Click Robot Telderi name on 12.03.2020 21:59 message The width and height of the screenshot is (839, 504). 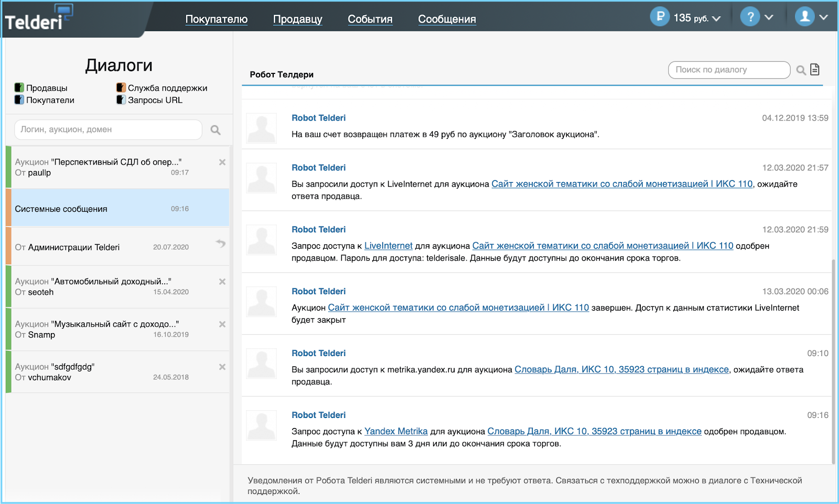319,230
